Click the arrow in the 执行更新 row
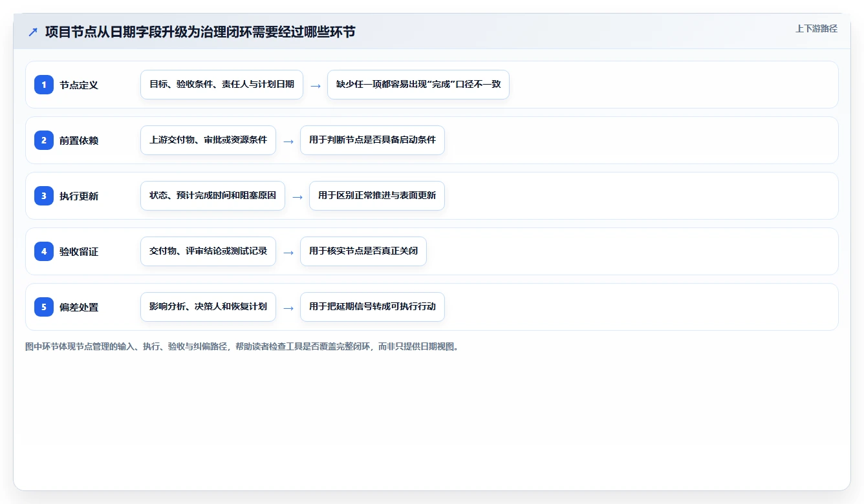864x504 pixels. (x=297, y=196)
